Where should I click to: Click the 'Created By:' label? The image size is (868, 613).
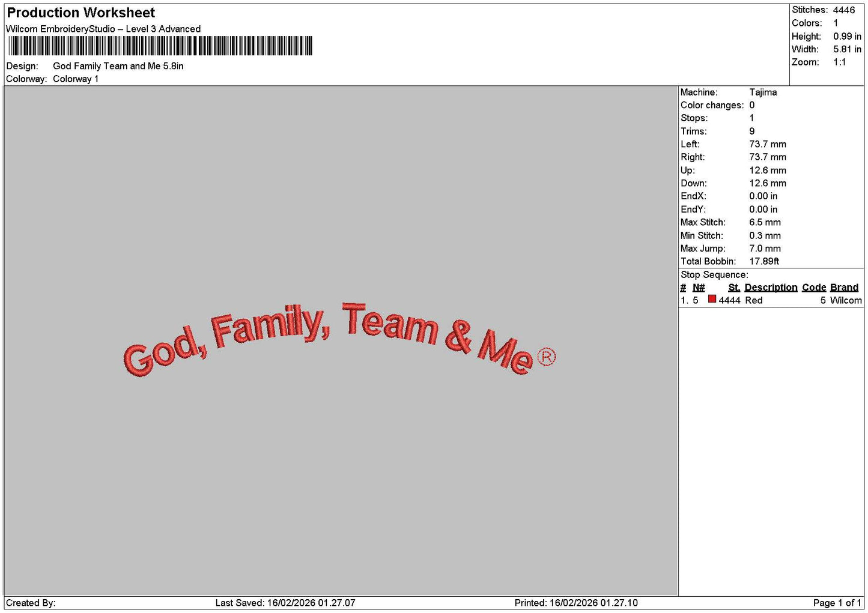coord(31,603)
